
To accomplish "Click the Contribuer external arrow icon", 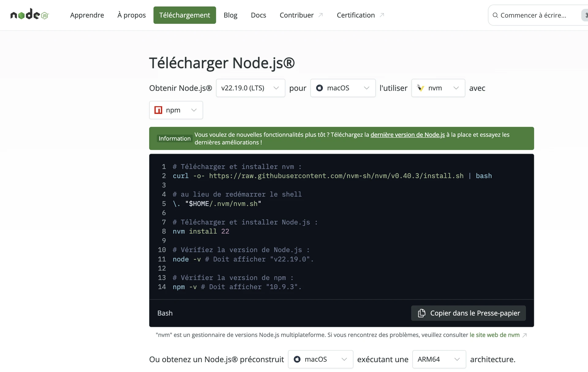I will point(321,15).
